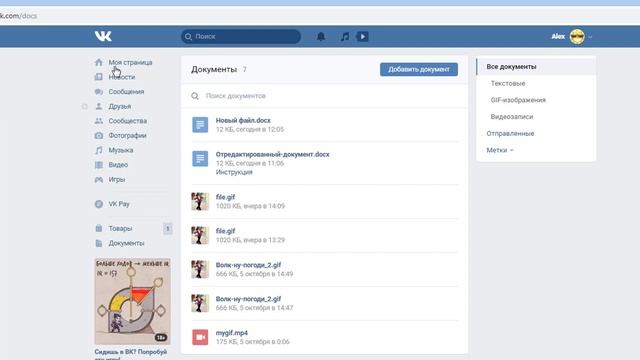Select the Все документы filter tab
The image size is (640, 360).
click(536, 67)
